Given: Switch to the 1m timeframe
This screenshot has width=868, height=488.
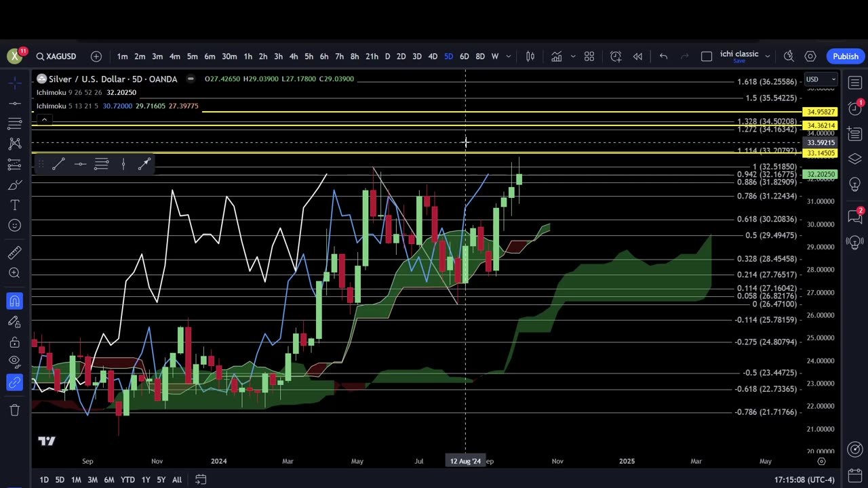Looking at the screenshot, I should point(122,56).
